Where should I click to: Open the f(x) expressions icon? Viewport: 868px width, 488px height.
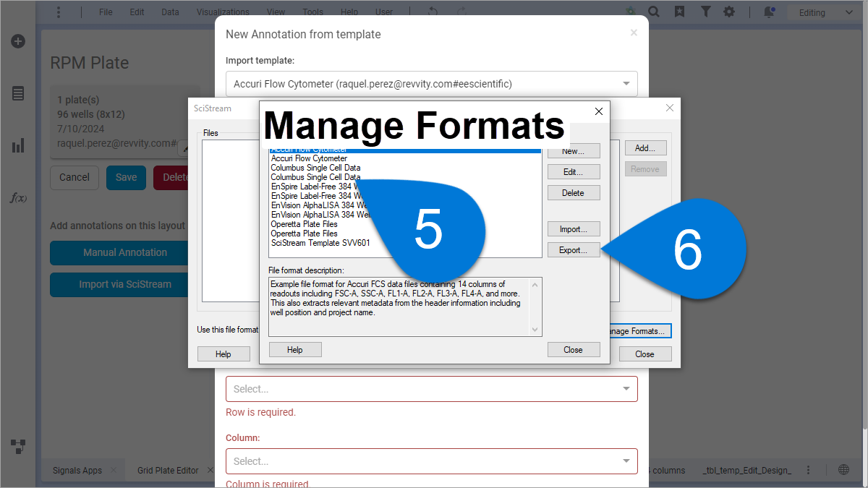[18, 197]
